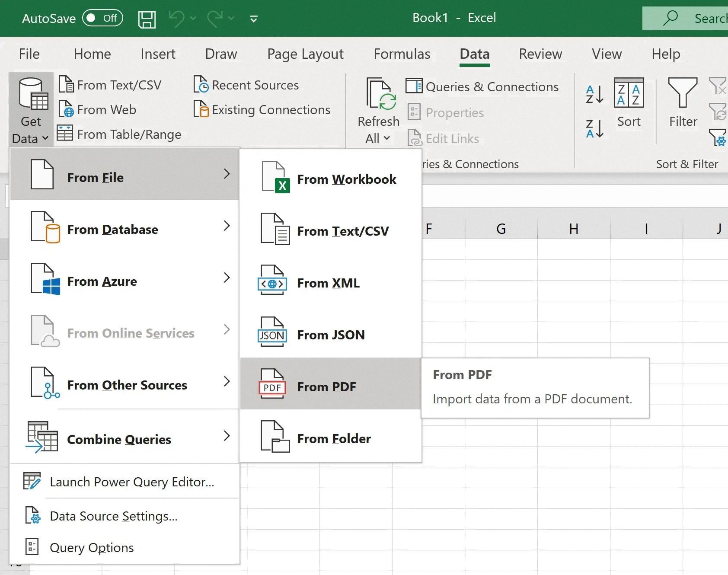Select the From Text/CSV import icon
This screenshot has height=575, width=728.
67,85
